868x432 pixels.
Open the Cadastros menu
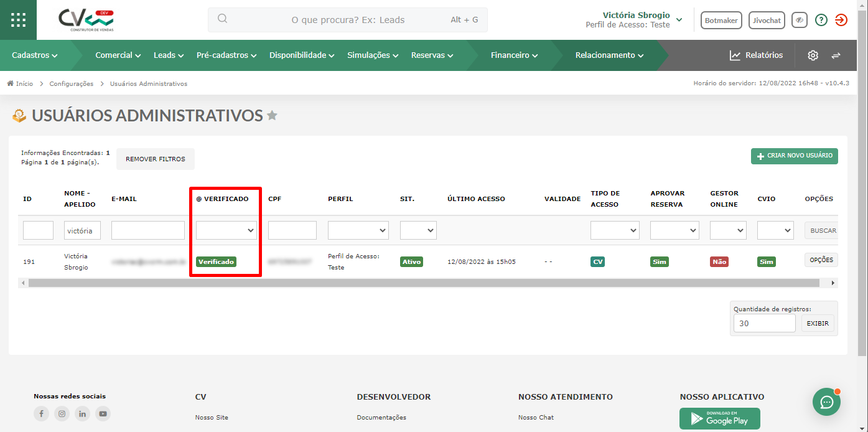coord(35,55)
